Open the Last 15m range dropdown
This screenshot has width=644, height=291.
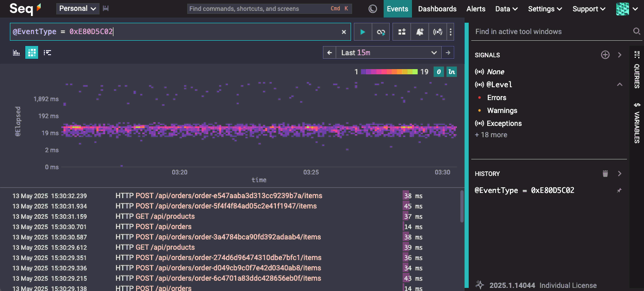[x=389, y=53]
